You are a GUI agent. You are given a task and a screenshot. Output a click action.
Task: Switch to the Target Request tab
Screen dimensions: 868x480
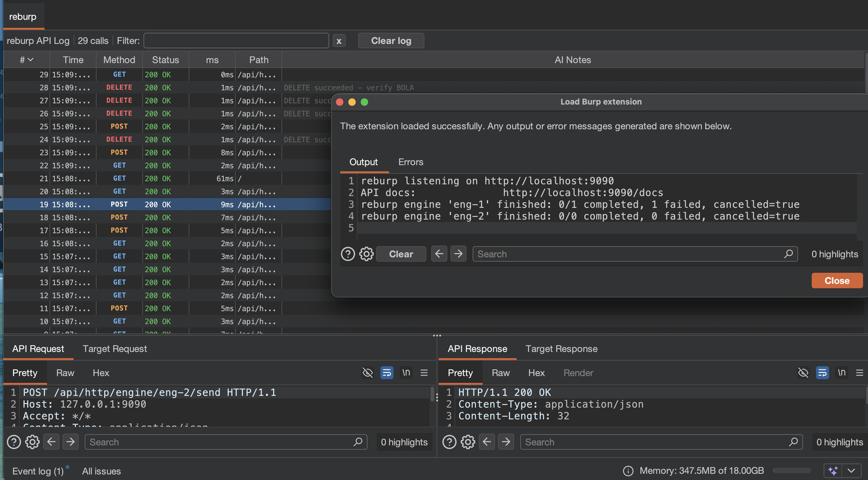point(115,349)
